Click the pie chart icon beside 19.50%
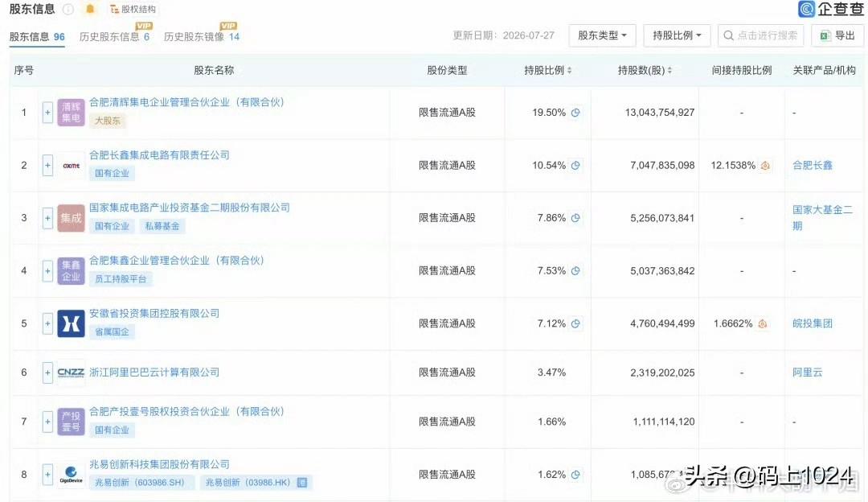The height and width of the screenshot is (502, 868). pyautogui.click(x=575, y=113)
